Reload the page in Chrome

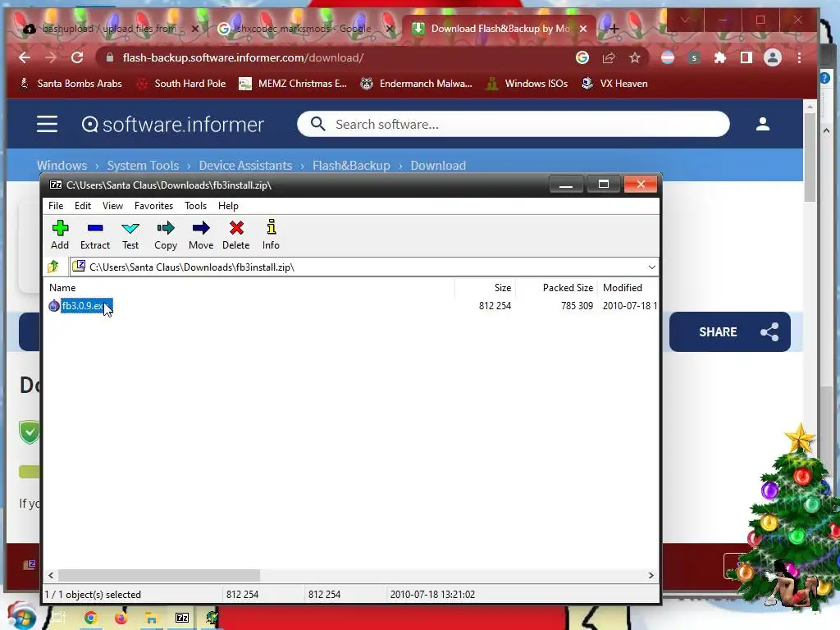pyautogui.click(x=77, y=58)
